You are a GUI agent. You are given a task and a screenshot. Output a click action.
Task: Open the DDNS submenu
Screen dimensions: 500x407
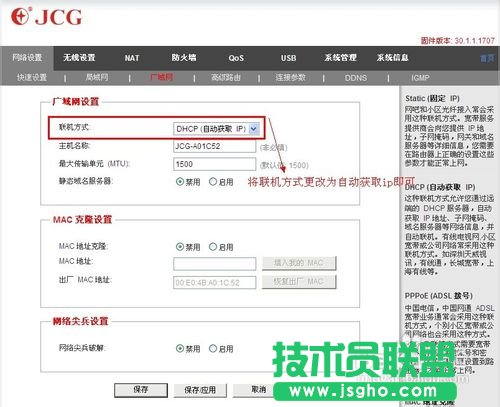click(356, 78)
